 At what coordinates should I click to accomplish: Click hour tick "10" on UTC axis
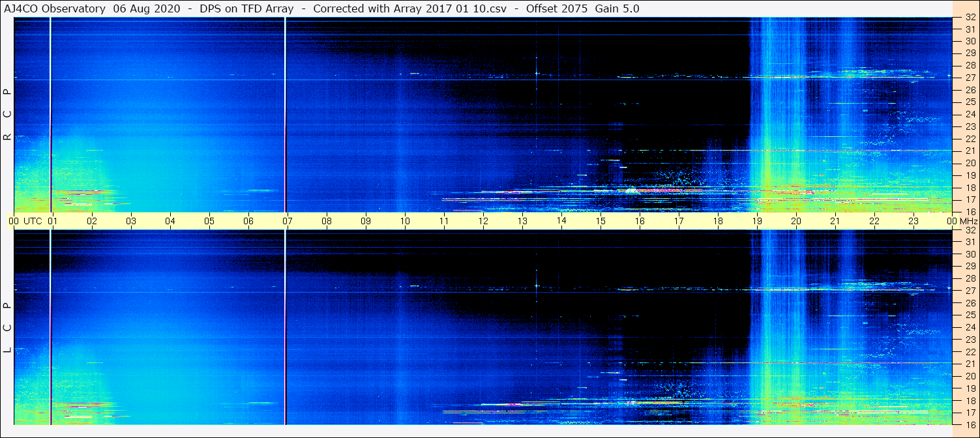coord(405,221)
